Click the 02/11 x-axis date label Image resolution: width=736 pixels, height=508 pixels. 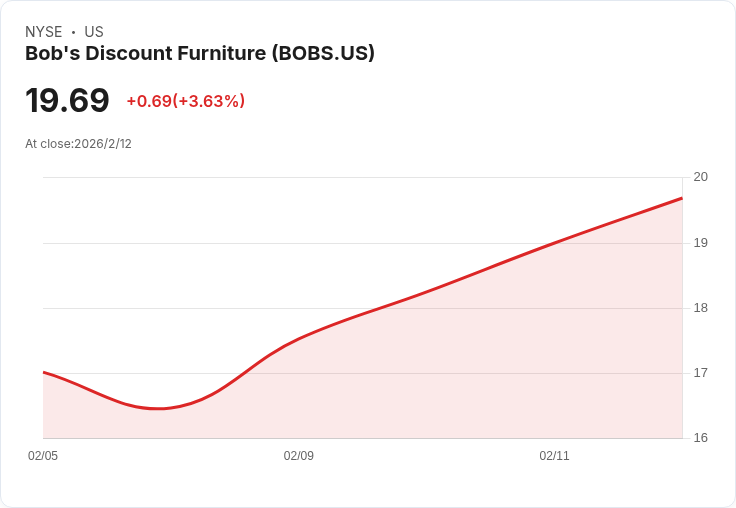coord(554,456)
